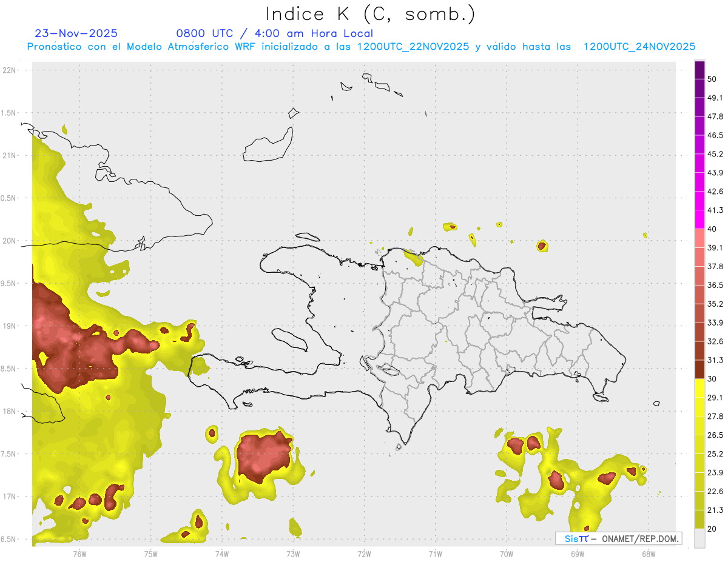Select the colorbar swatch between 35.2 and 36.5
This screenshot has width=728, height=562.
pyautogui.click(x=699, y=295)
